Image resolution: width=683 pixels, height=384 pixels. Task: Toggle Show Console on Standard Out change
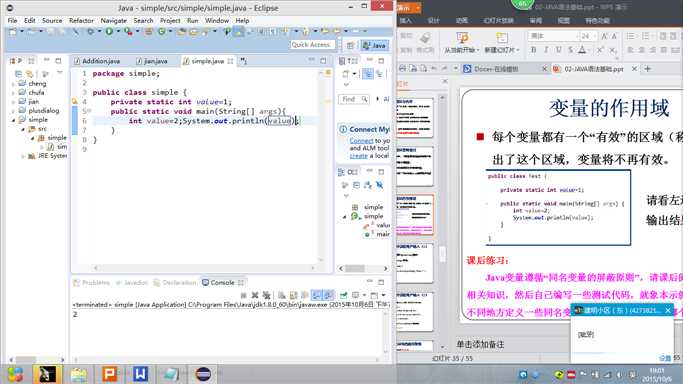coord(316,295)
